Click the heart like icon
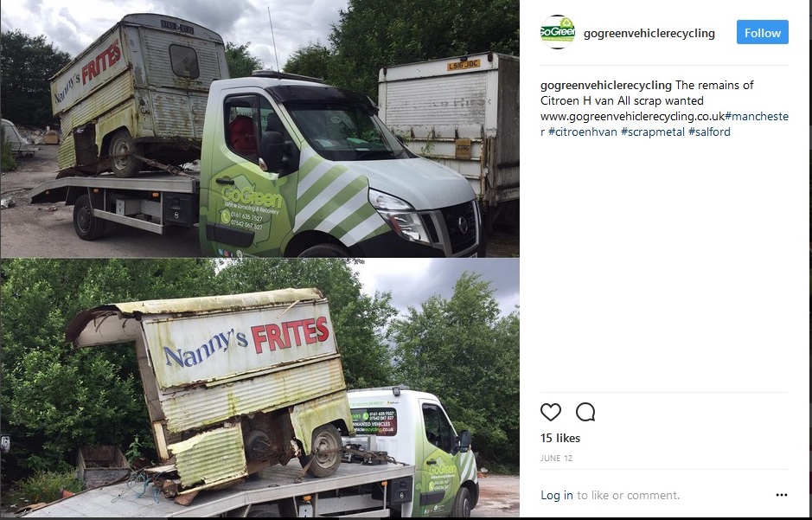The width and height of the screenshot is (812, 520). (551, 412)
